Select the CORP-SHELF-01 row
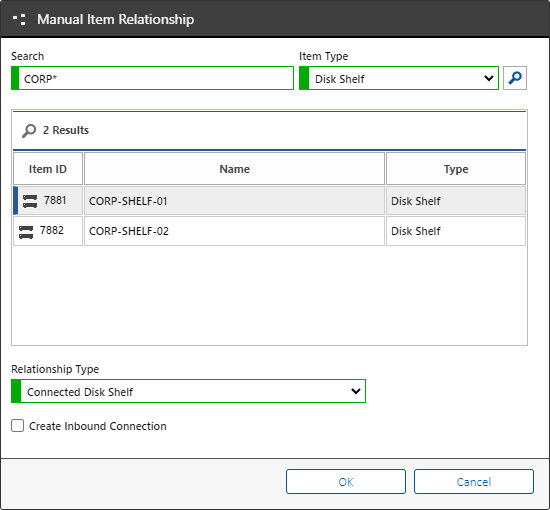Screen dimensions: 550x510 click(x=269, y=201)
